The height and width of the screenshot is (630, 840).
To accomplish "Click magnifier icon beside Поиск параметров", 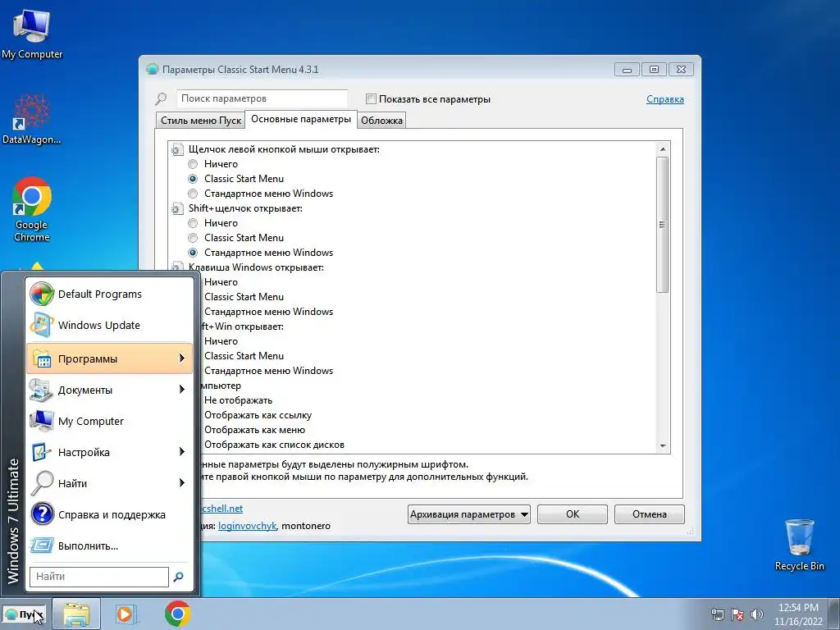I will pos(161,98).
